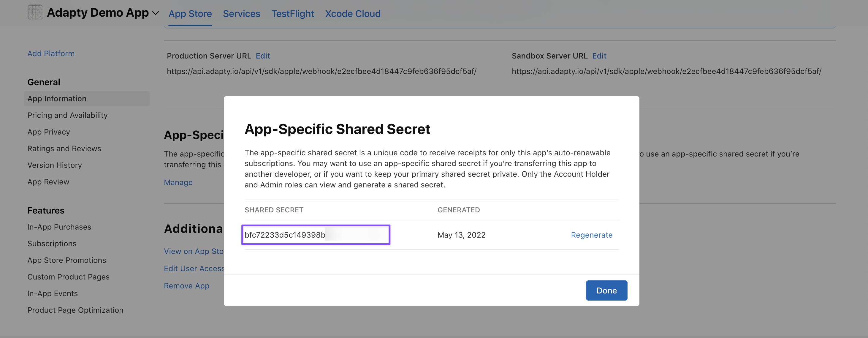Click the shared secret value field

pyautogui.click(x=315, y=235)
